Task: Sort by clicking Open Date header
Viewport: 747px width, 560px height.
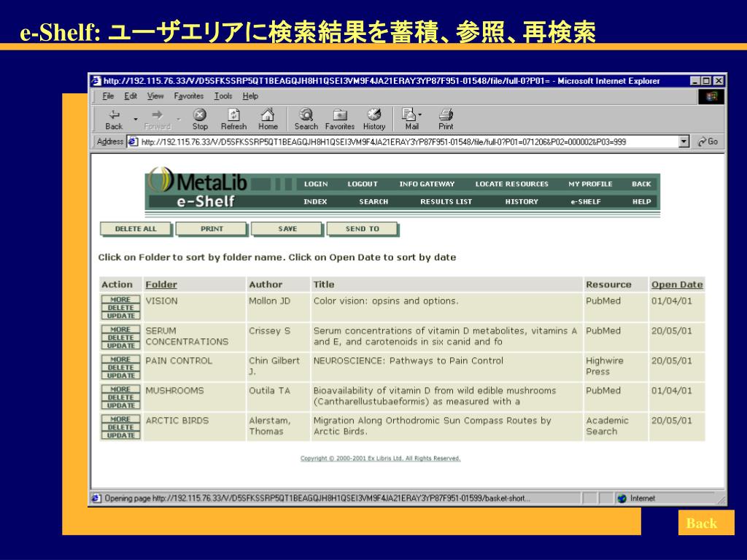Action: [x=677, y=284]
